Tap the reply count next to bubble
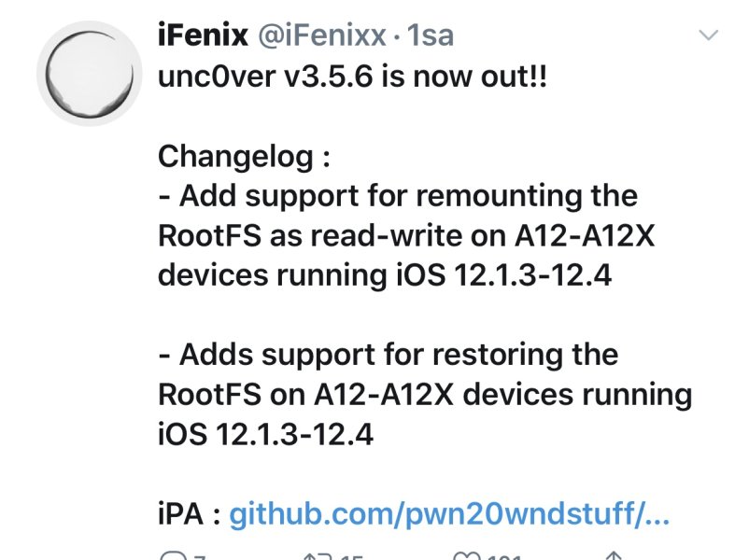 coord(200,556)
